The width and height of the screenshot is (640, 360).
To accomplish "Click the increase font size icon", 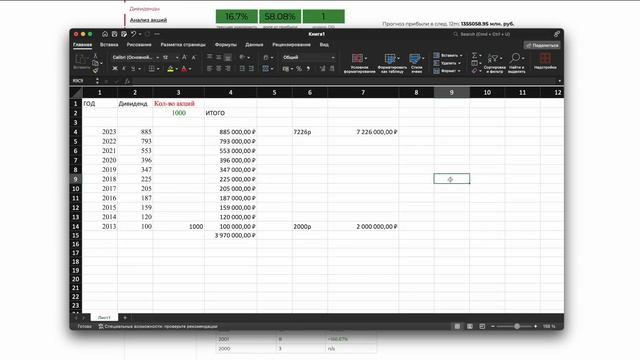I will (x=184, y=58).
